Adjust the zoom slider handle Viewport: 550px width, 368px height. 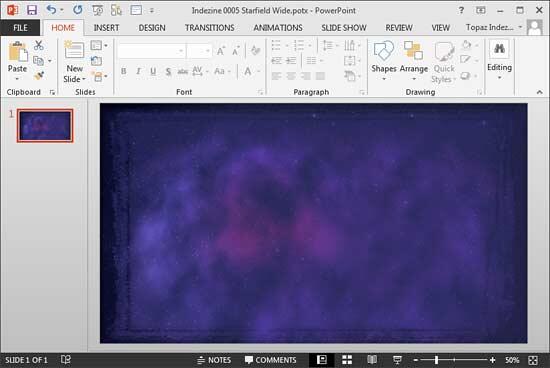click(436, 360)
